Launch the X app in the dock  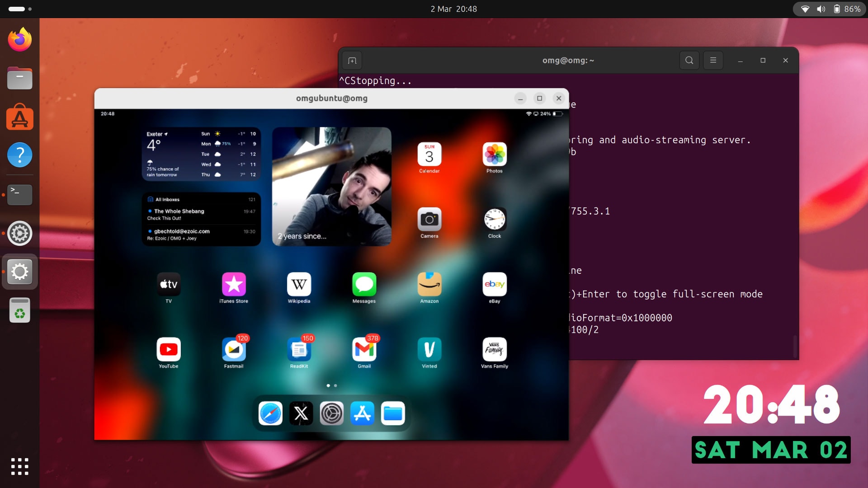[x=301, y=413]
